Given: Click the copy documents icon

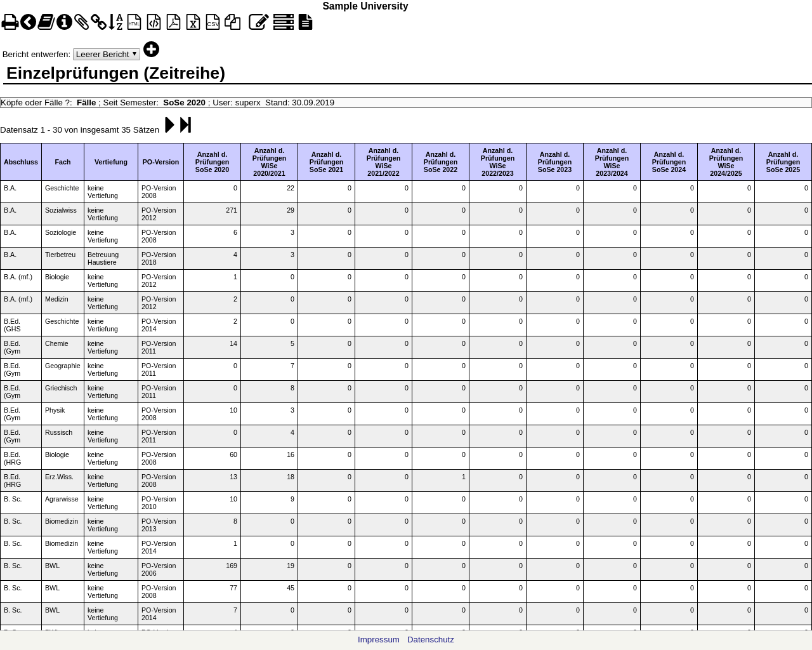Looking at the screenshot, I should [232, 23].
